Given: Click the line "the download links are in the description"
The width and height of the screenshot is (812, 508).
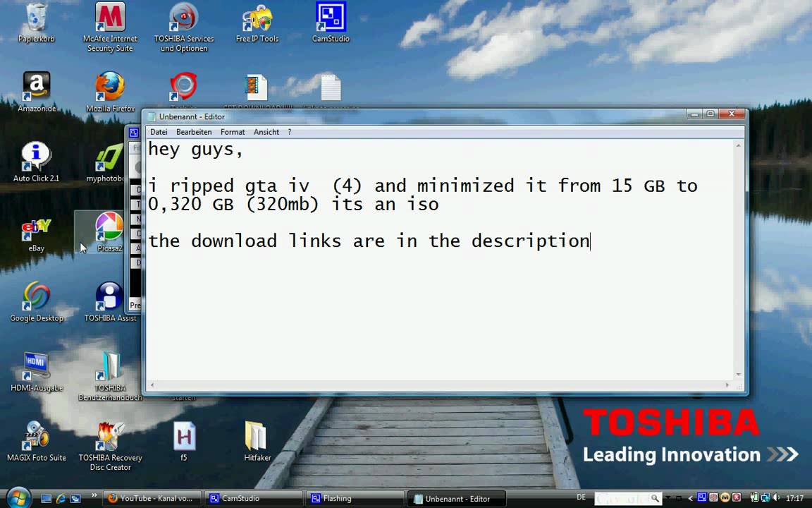Looking at the screenshot, I should tap(369, 241).
